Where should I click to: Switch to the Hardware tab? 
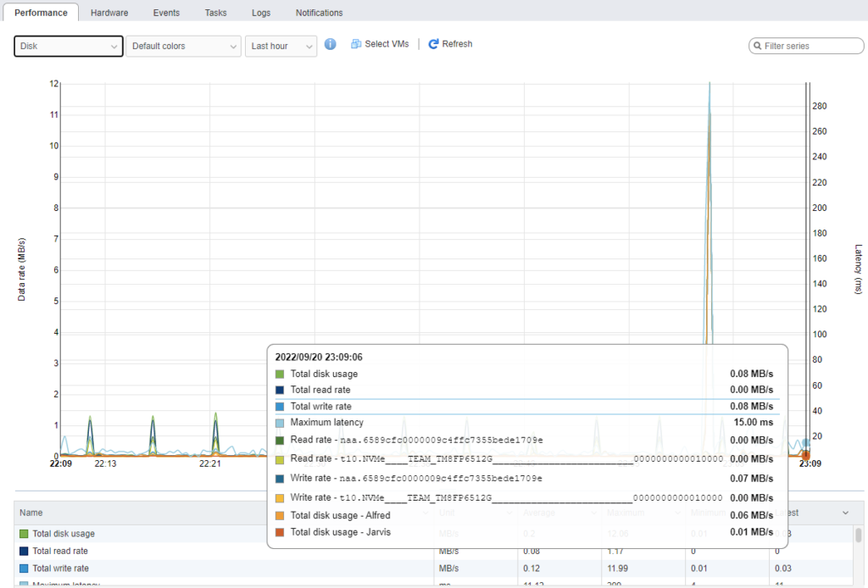[x=108, y=12]
